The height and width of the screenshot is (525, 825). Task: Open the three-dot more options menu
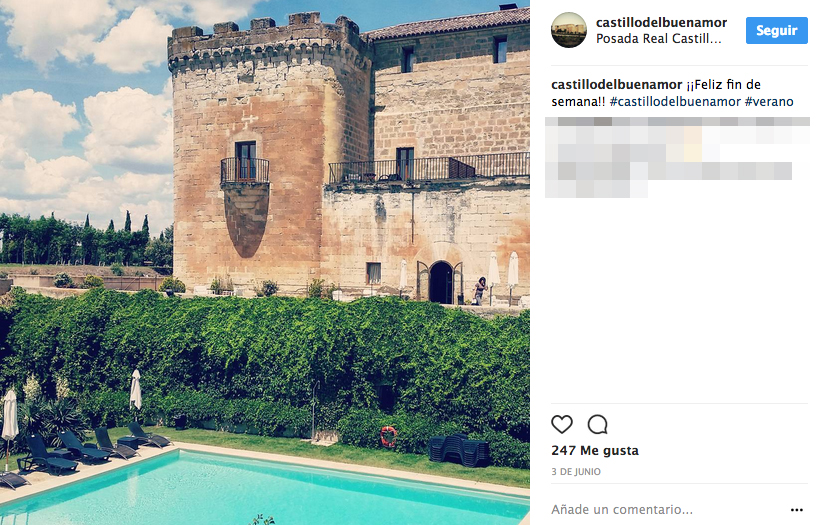(x=797, y=510)
